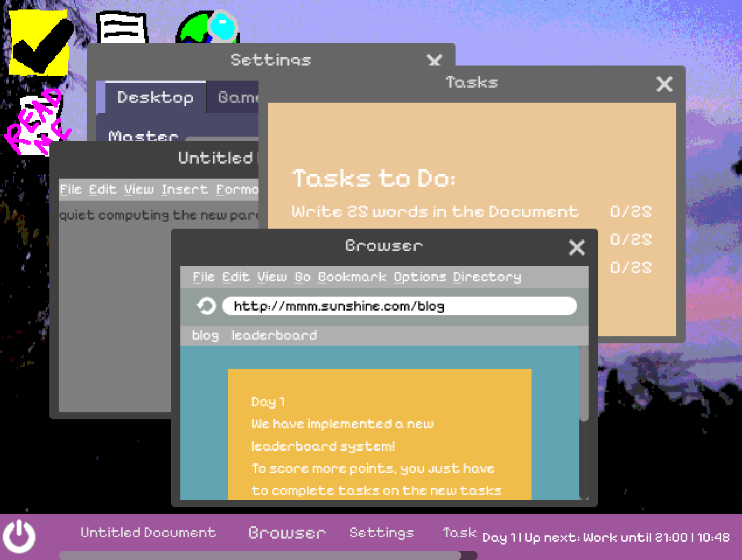Click the browser page vertical scrollbar
This screenshot has height=560, width=742.
point(584,422)
